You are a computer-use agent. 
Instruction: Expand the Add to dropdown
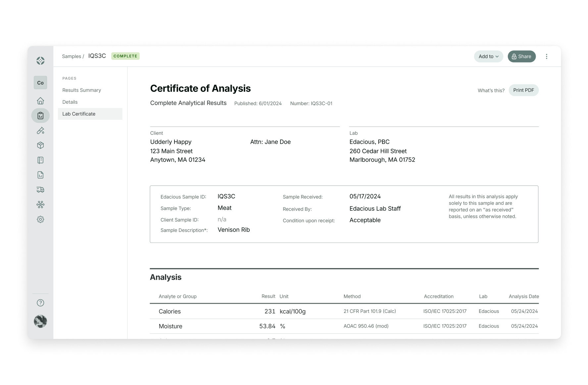pyautogui.click(x=488, y=56)
